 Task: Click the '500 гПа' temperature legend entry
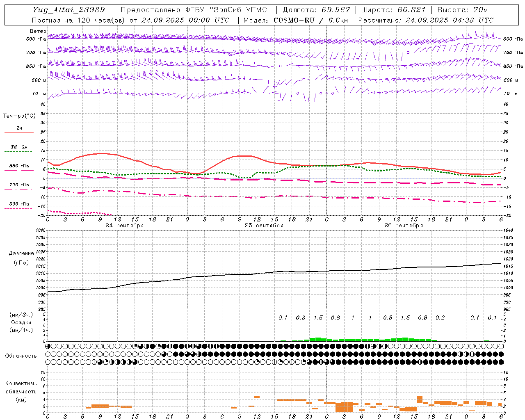click(x=19, y=204)
